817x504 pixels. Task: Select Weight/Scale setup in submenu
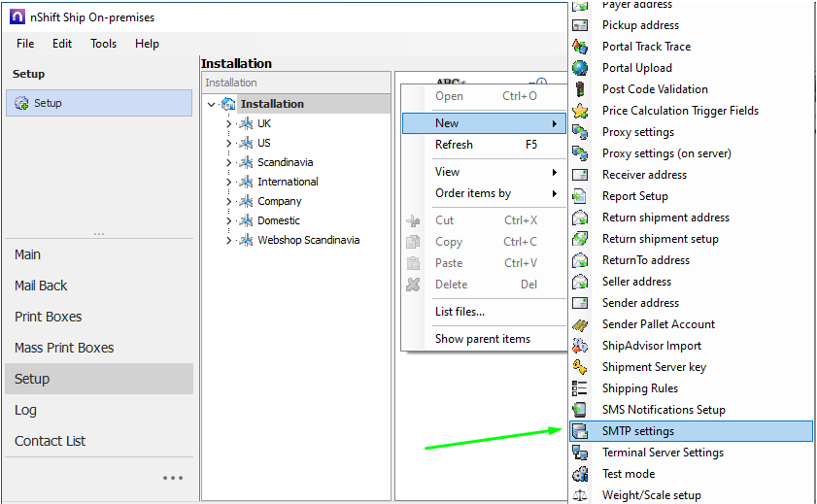[x=691, y=495]
